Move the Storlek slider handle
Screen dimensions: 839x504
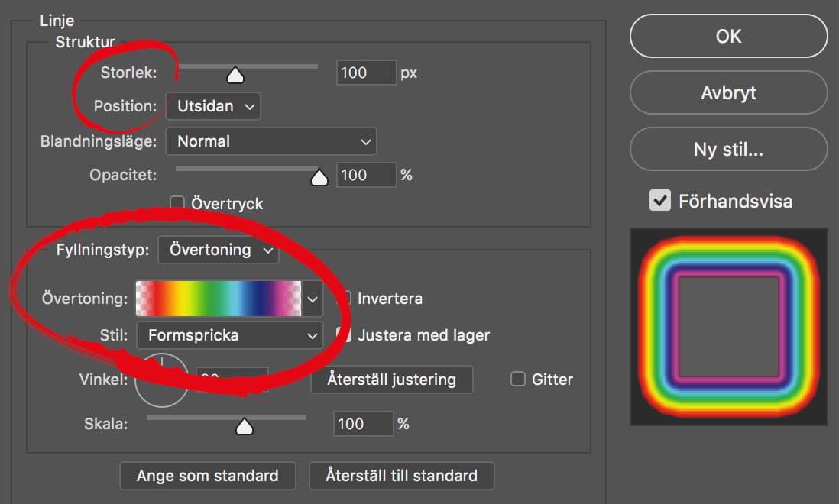pyautogui.click(x=235, y=76)
